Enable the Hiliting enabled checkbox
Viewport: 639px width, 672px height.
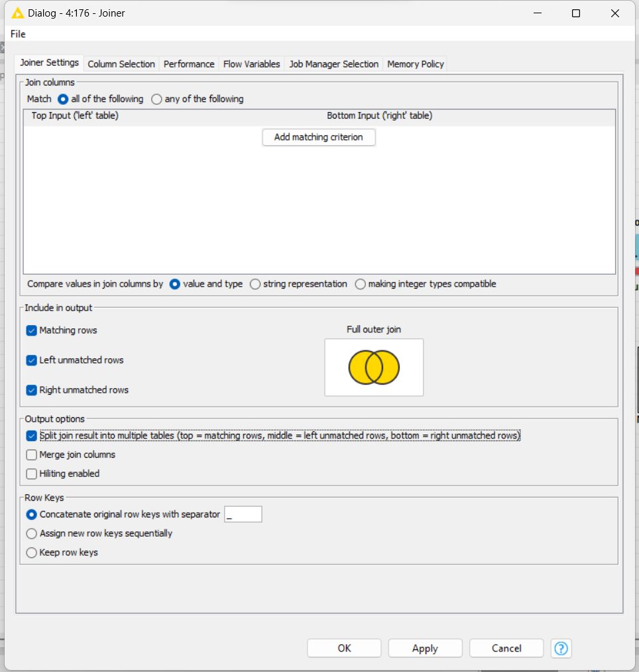click(x=31, y=474)
